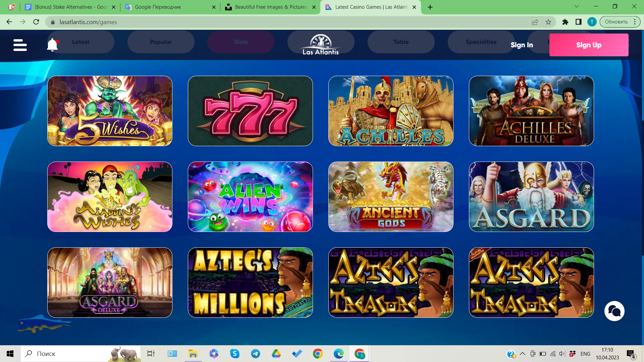Open the live chat bubble icon
644x362 pixels.
(614, 311)
